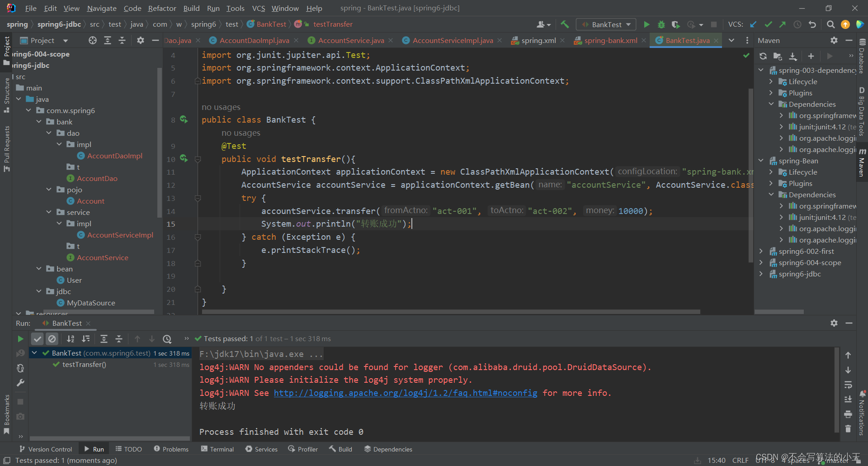The height and width of the screenshot is (466, 868).
Task: Clear console with trash icon
Action: click(x=848, y=429)
